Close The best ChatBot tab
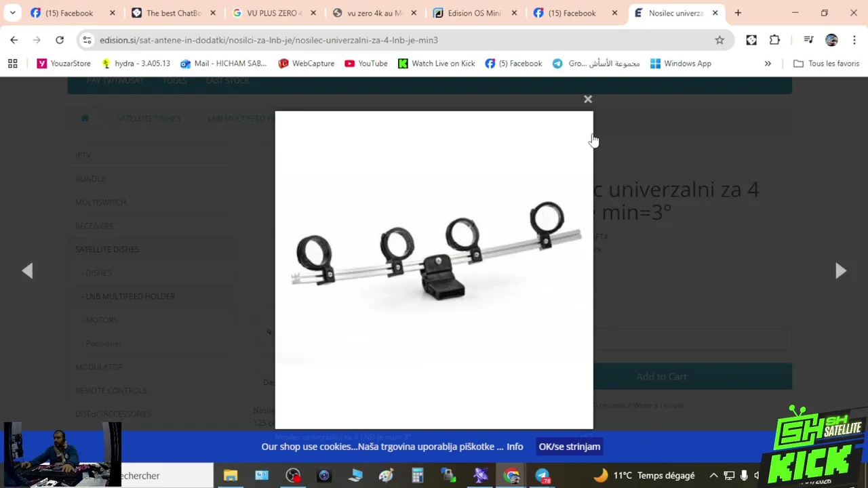868x488 pixels. coord(213,13)
